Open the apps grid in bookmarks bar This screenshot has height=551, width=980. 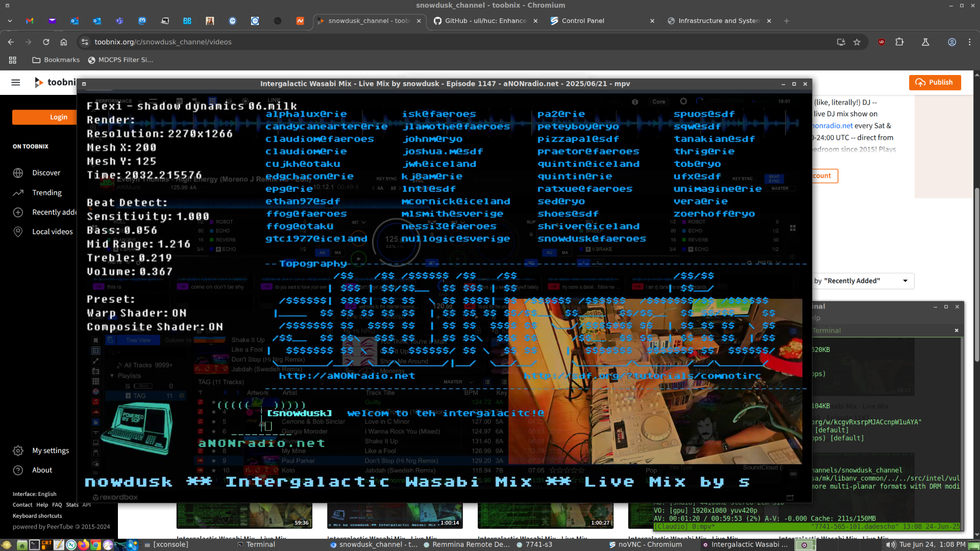click(13, 60)
